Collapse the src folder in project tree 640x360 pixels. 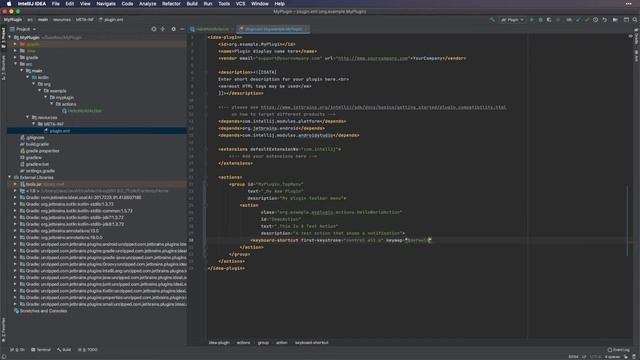point(16,64)
